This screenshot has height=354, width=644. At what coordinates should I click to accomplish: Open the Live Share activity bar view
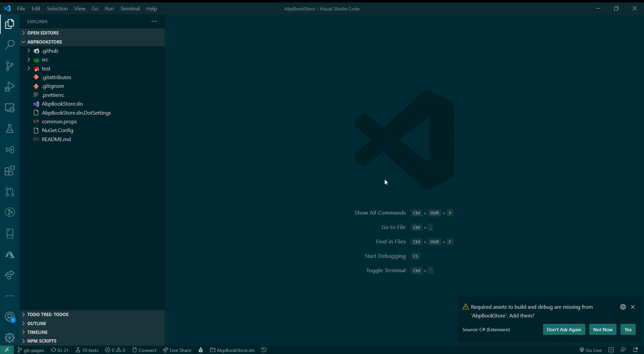10,275
